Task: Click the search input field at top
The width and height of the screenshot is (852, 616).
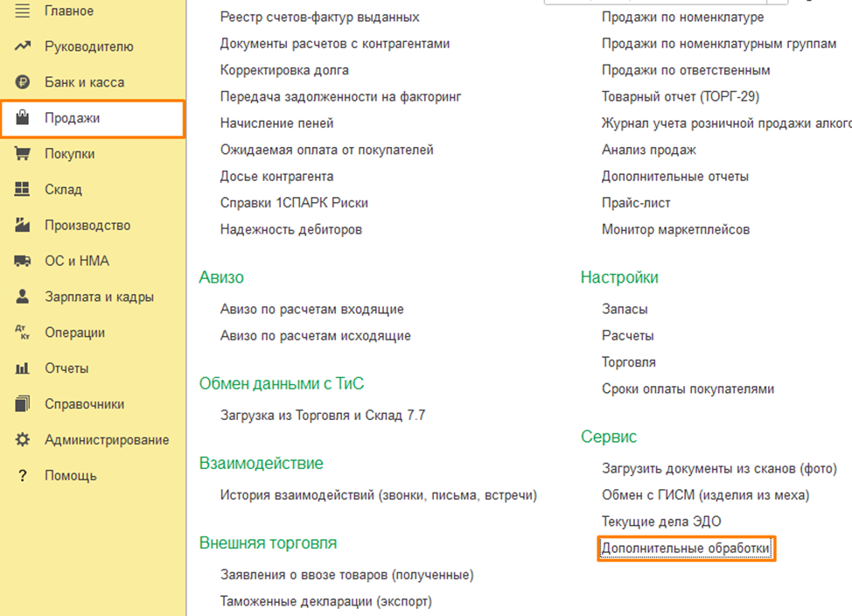Action: [x=665, y=2]
